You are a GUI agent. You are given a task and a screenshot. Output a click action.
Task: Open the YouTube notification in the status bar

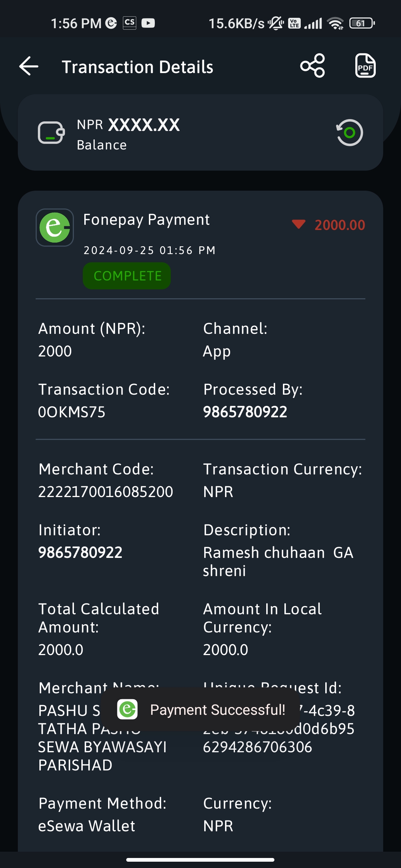click(148, 23)
